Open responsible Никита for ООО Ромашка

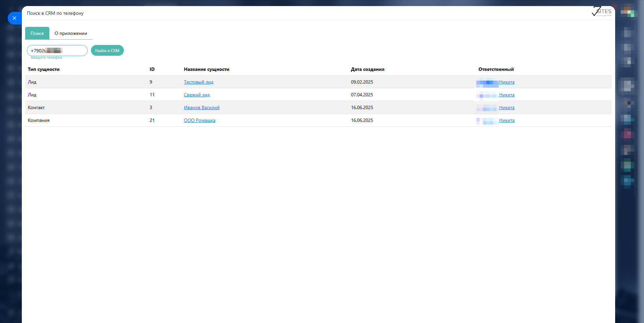pos(506,120)
